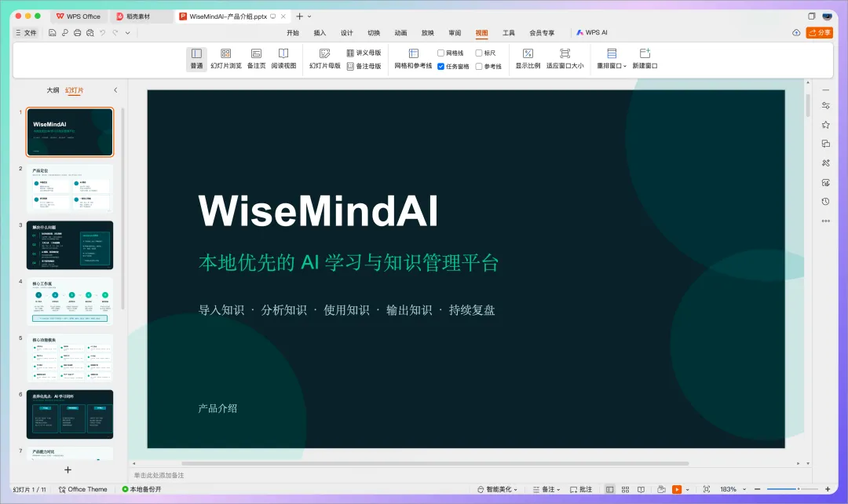
Task: Click the reading view book icon in status bar
Action: tap(641, 489)
